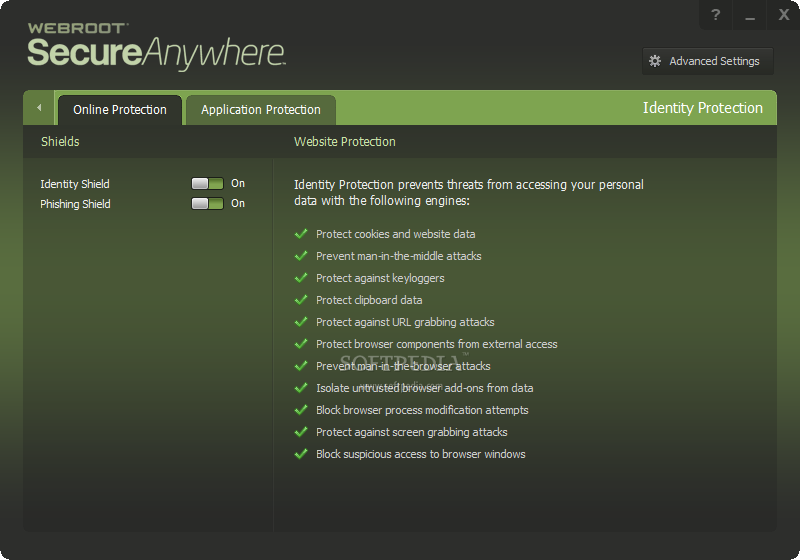Toggle the Identity Shield switch
The width and height of the screenshot is (800, 560).
click(x=207, y=184)
